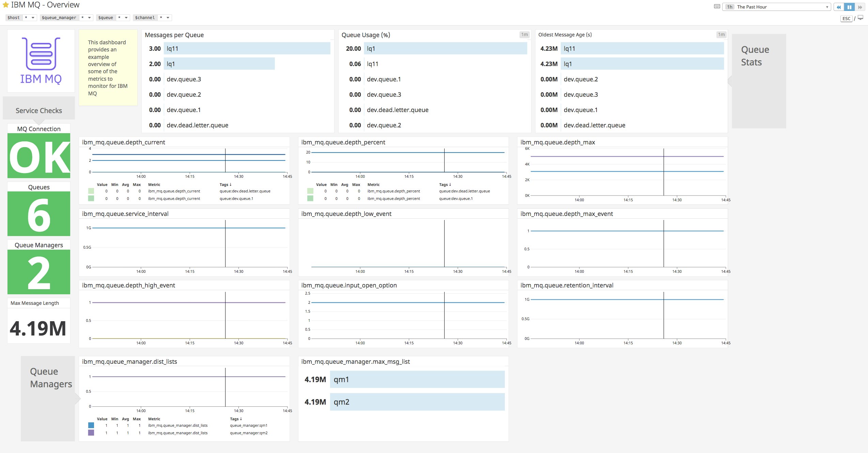This screenshot has height=453, width=868.
Task: Click the 1m badge on Oldest Message Age widget
Action: point(721,34)
